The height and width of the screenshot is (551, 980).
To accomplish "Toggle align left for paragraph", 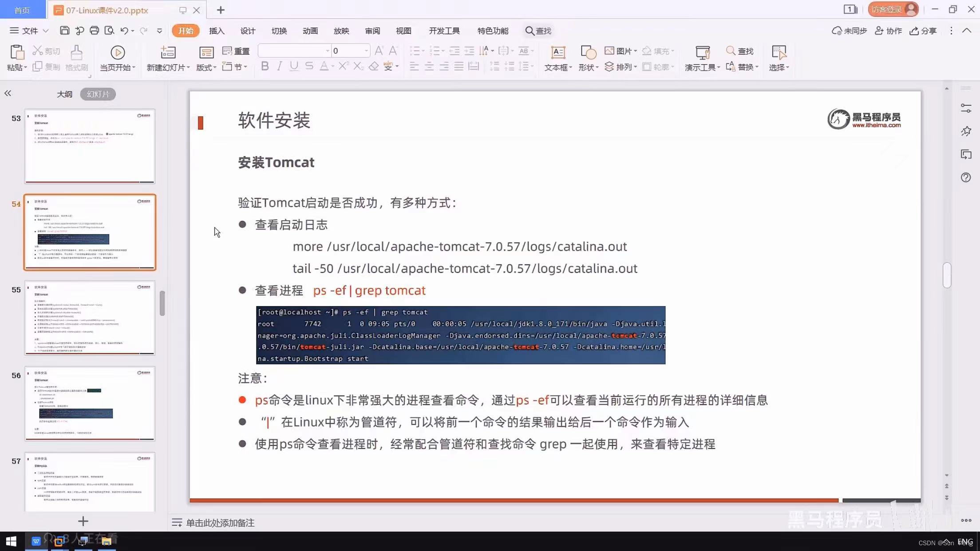I will coord(414,67).
